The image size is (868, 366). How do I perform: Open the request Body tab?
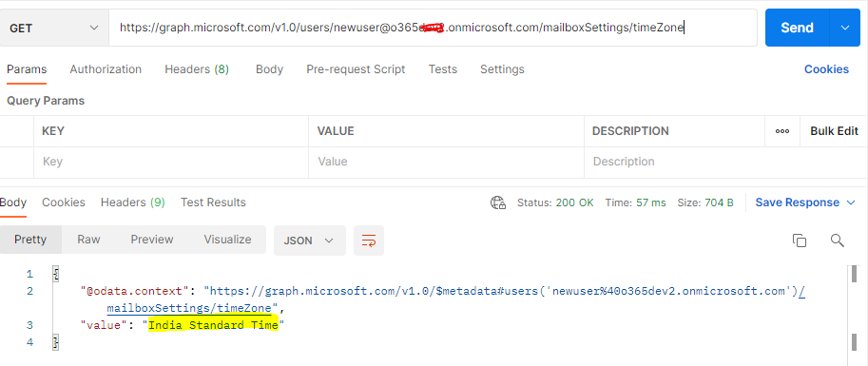[x=269, y=69]
